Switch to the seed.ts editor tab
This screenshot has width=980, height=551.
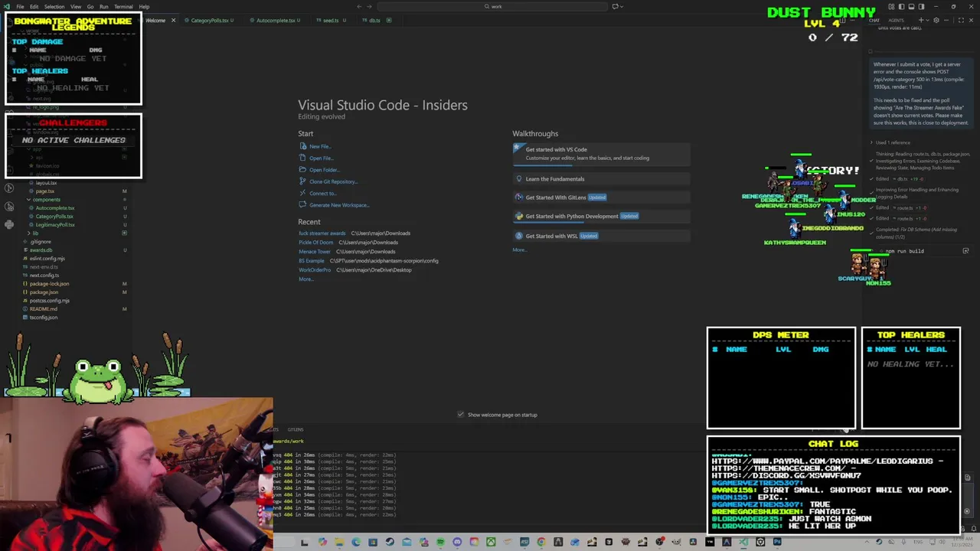click(331, 21)
